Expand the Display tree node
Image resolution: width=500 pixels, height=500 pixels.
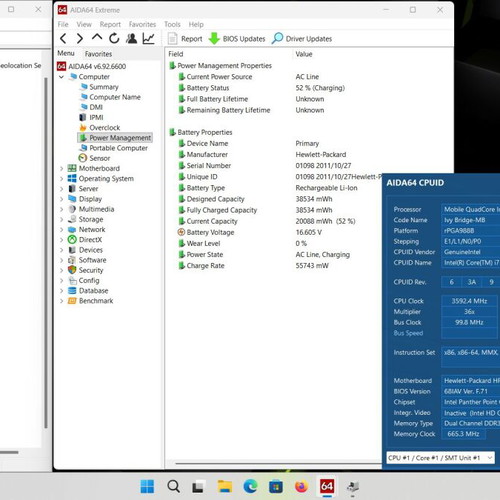point(61,199)
